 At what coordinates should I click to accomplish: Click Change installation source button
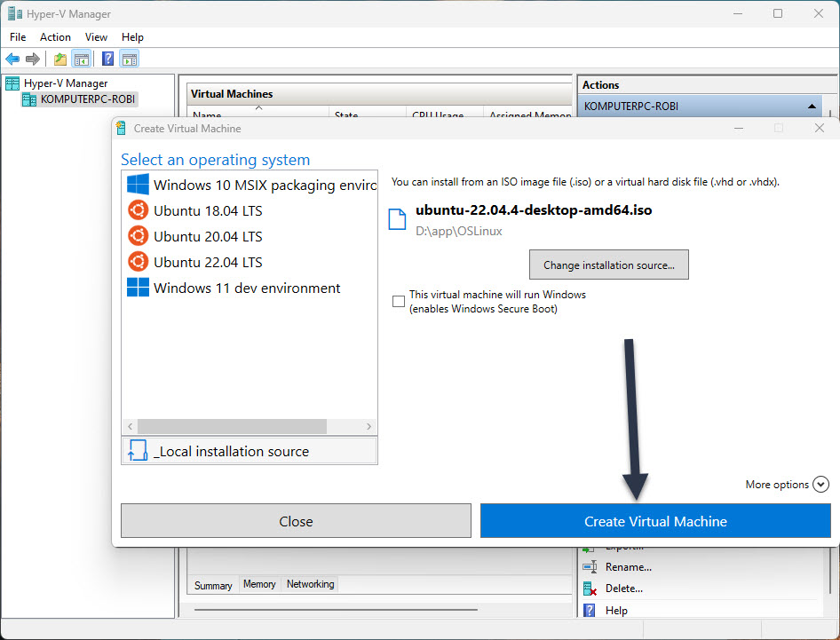pos(608,265)
